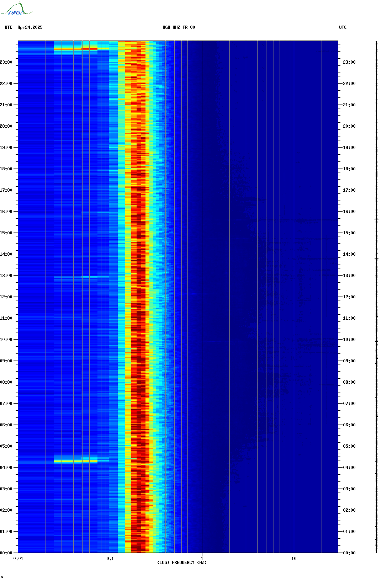The image size is (392, 581).
Task: Click the right UTC header label
Action: coord(343,27)
